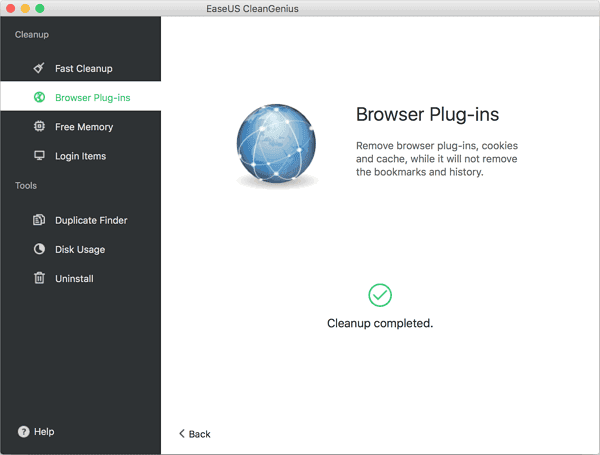Click the question mark Help icon

click(x=23, y=432)
